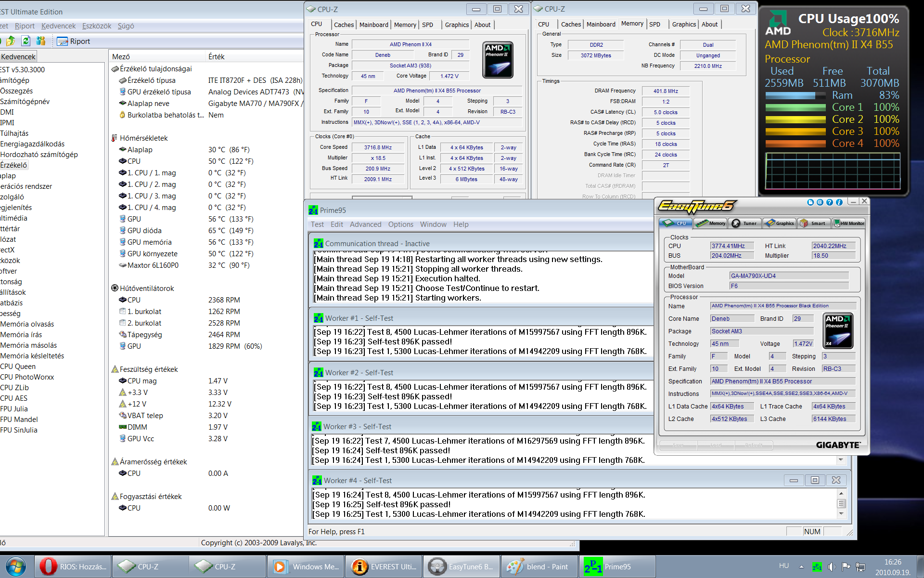Viewport: 924px width, 578px height.
Task: Click the volume speaker tray icon
Action: (x=831, y=567)
